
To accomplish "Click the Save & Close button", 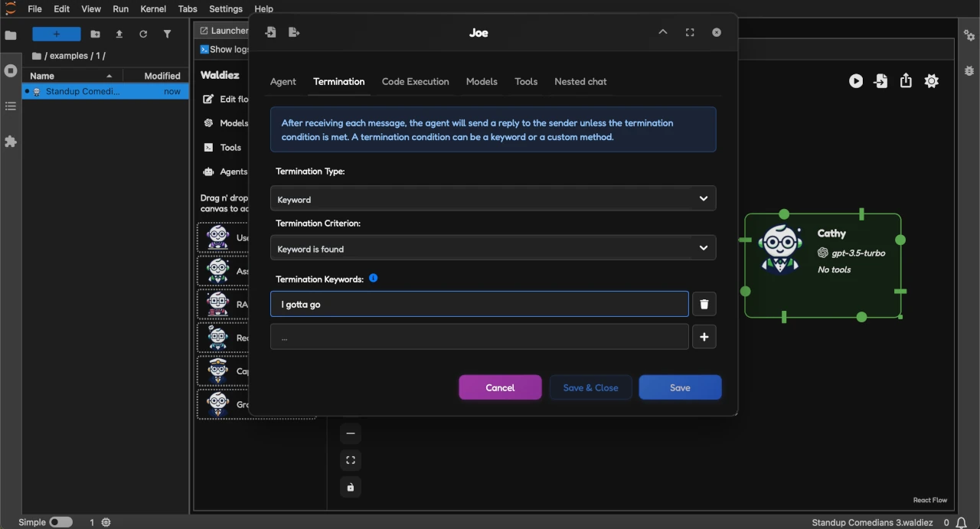I will [590, 387].
